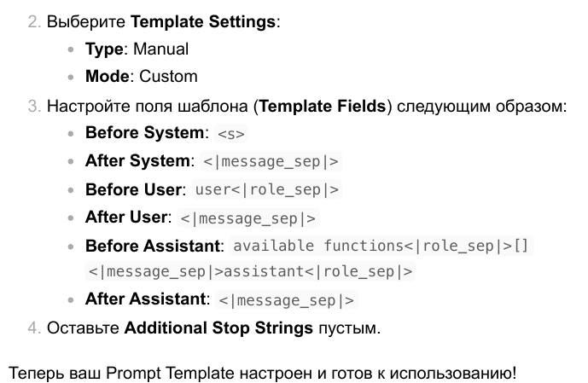This screenshot has height=383, width=588.
Task: Click the code snippet after "After System"
Action: 271,162
